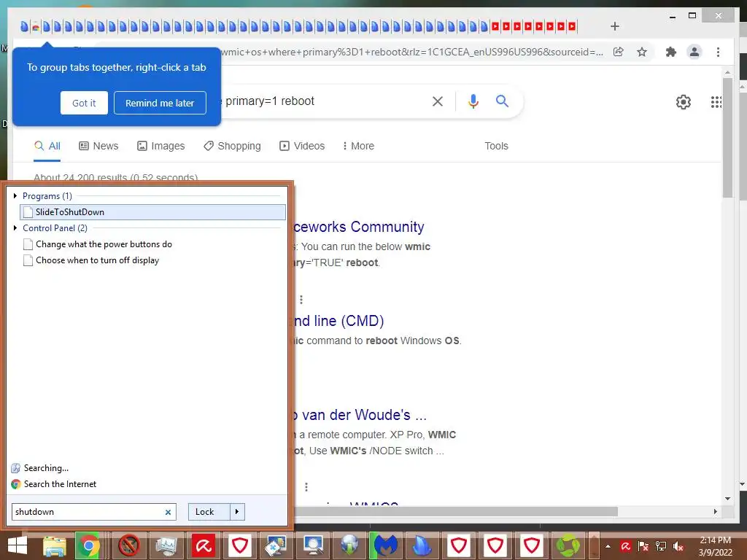This screenshot has height=560, width=747.
Task: Open options dots above the CMD result
Action: click(x=301, y=300)
